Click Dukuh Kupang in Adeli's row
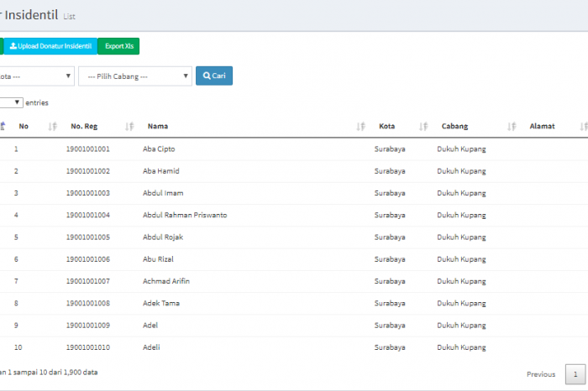 click(461, 347)
